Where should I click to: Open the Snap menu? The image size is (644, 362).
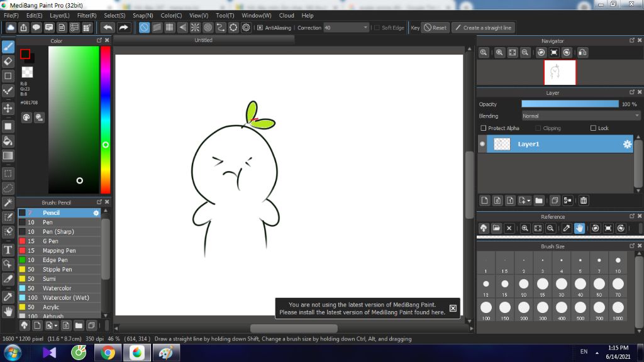[x=143, y=15]
